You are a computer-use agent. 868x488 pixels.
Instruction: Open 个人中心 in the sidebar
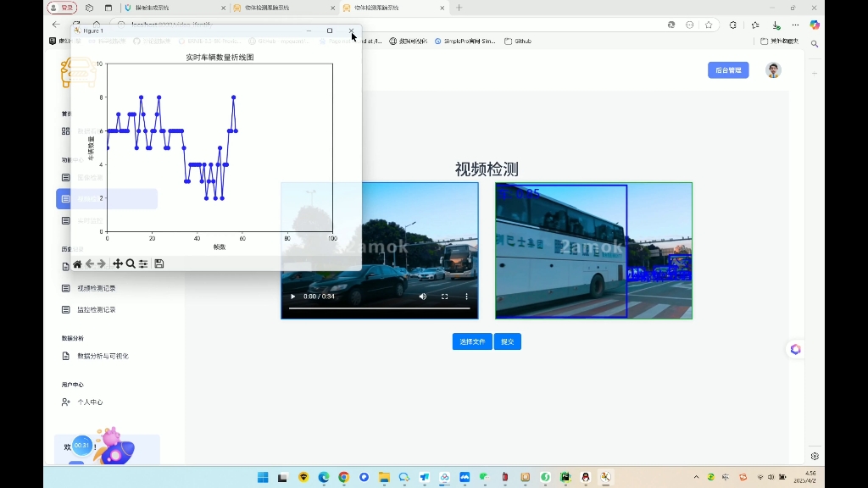[90, 402]
